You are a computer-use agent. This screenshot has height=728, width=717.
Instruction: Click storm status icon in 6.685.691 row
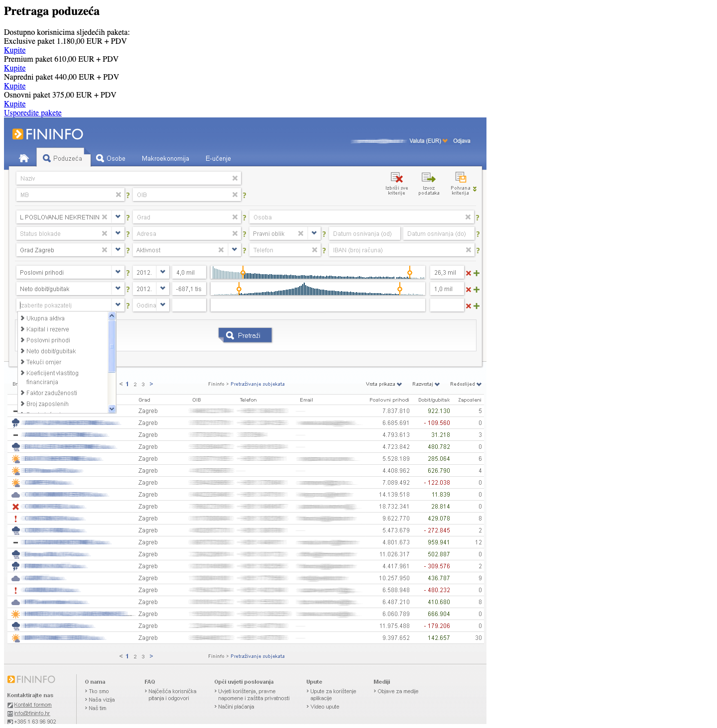tap(15, 423)
